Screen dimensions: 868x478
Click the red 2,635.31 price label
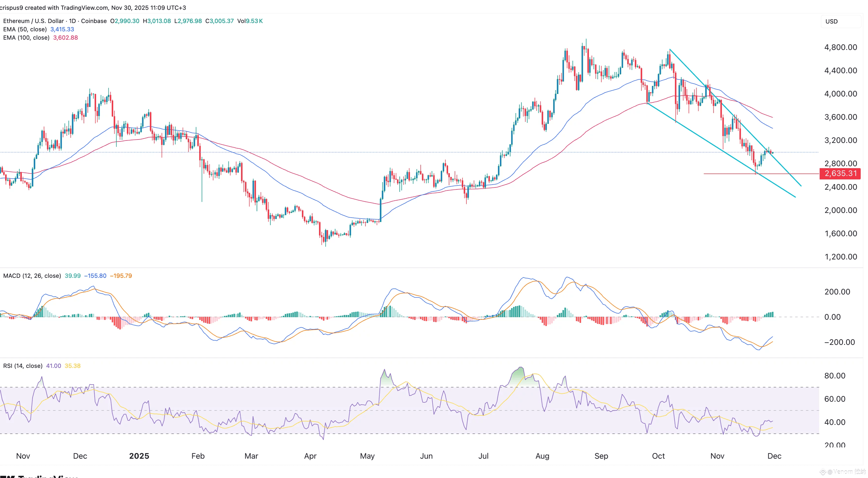pos(840,174)
